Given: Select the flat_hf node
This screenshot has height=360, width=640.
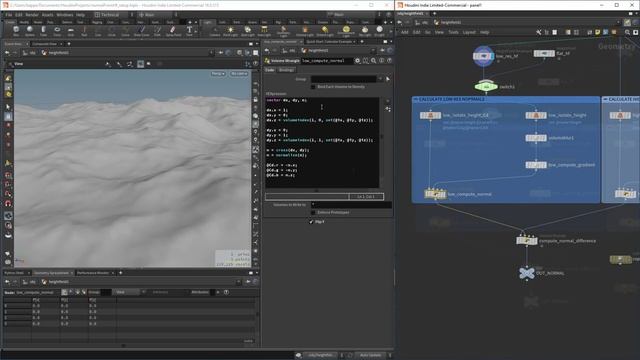Looking at the screenshot, I should [x=544, y=53].
